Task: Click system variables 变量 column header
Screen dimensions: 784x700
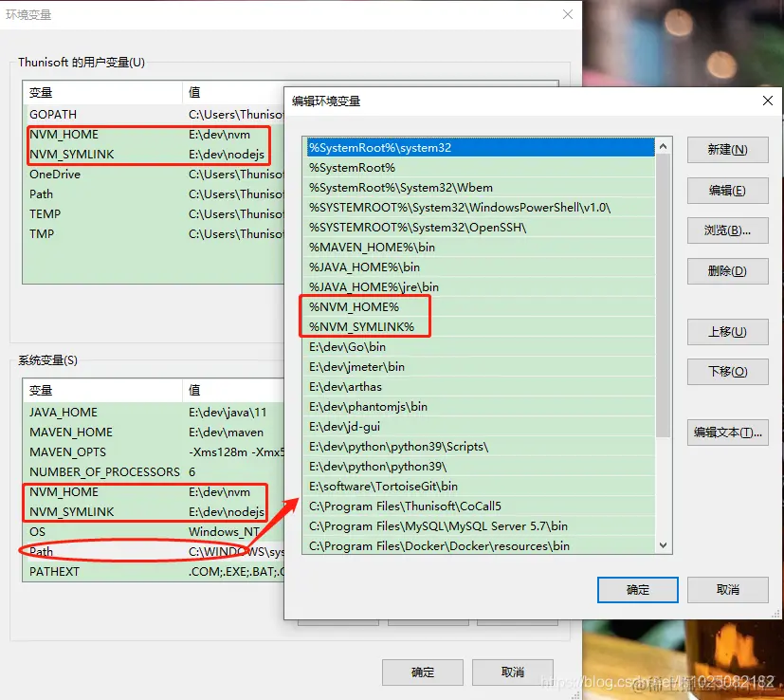Action: pyautogui.click(x=102, y=390)
